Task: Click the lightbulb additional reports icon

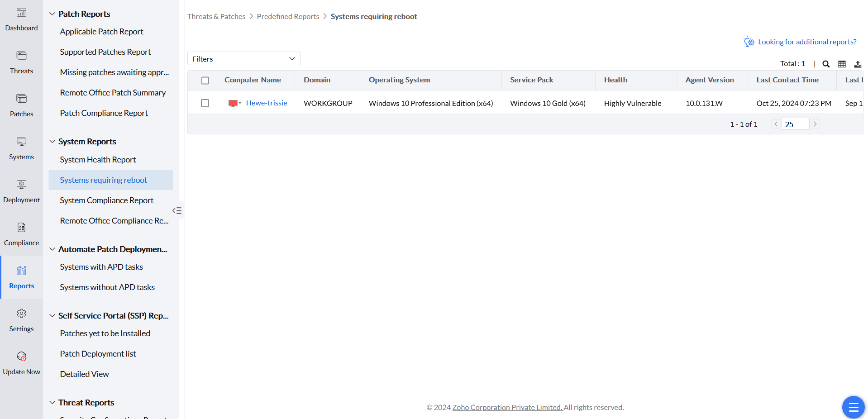Action: click(x=749, y=42)
